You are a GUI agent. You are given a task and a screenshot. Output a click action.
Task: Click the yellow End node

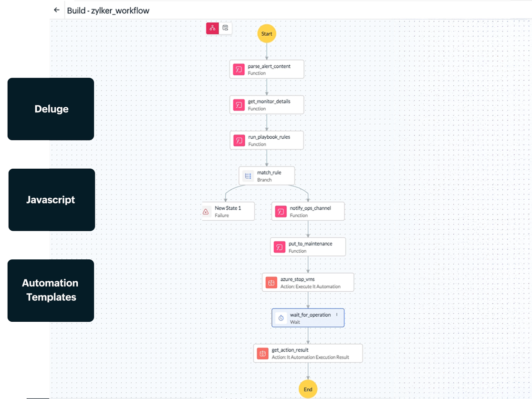(x=308, y=389)
